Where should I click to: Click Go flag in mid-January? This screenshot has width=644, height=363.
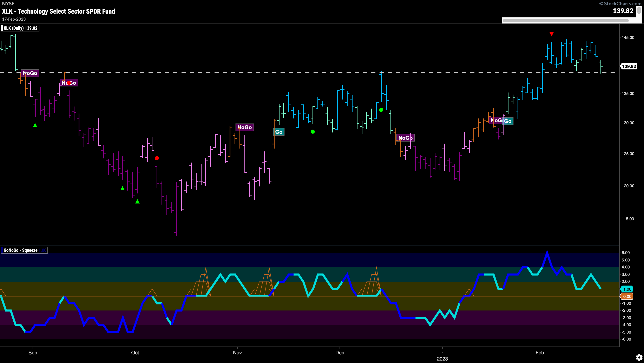(x=508, y=121)
